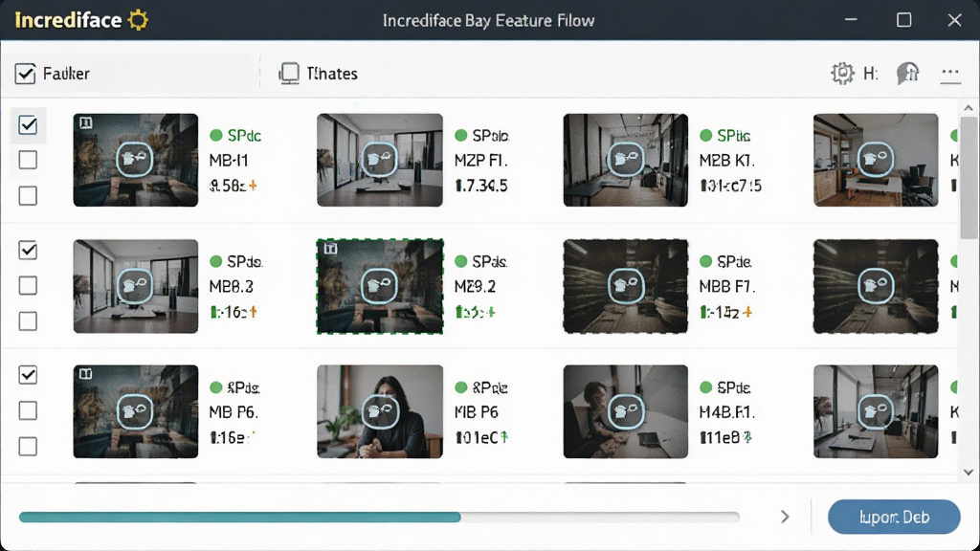Image resolution: width=980 pixels, height=551 pixels.
Task: Switch to the Thates tab
Action: [x=318, y=74]
